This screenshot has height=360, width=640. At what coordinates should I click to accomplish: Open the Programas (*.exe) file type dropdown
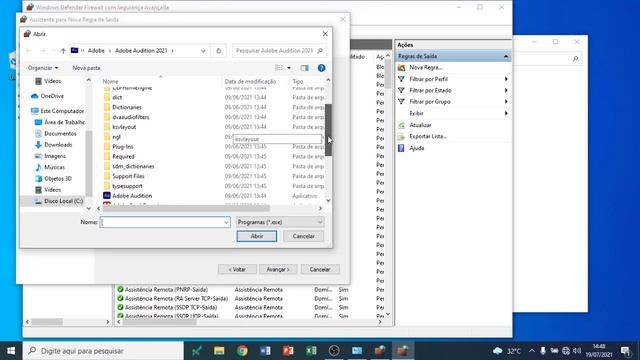[x=280, y=222]
